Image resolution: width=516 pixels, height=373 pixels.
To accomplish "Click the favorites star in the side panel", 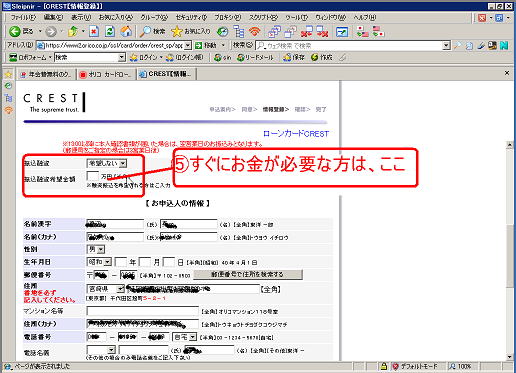I will point(8,74).
